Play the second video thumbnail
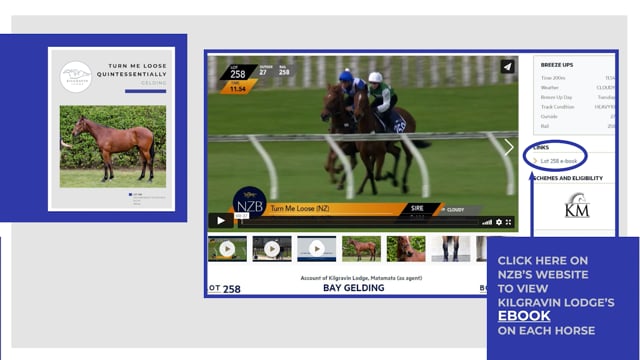Screen dimensions: 640x360 272,249
